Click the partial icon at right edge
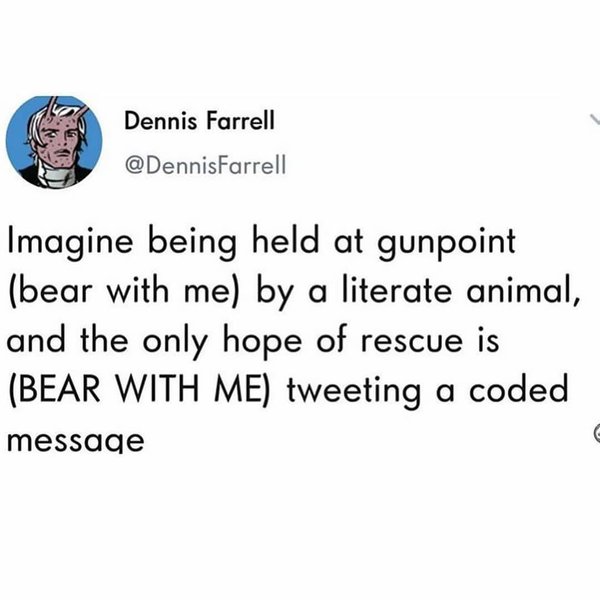Viewport: 600px width, 600px height. coord(594,432)
